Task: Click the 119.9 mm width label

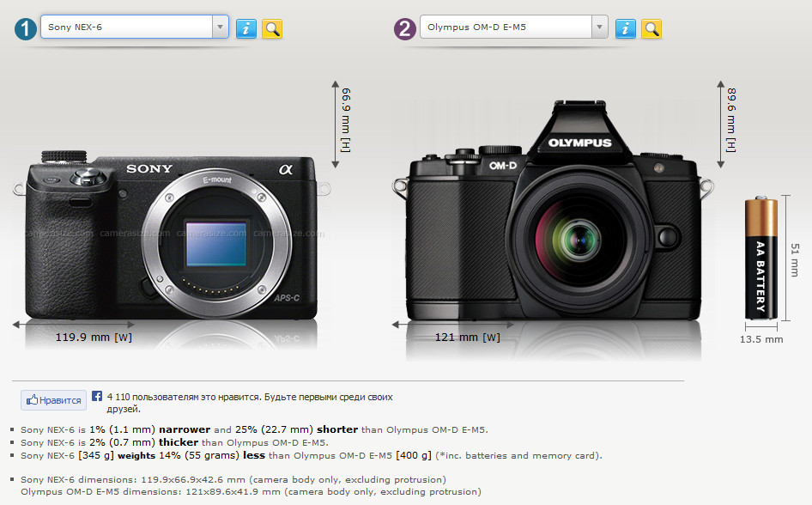Action: coord(93,337)
